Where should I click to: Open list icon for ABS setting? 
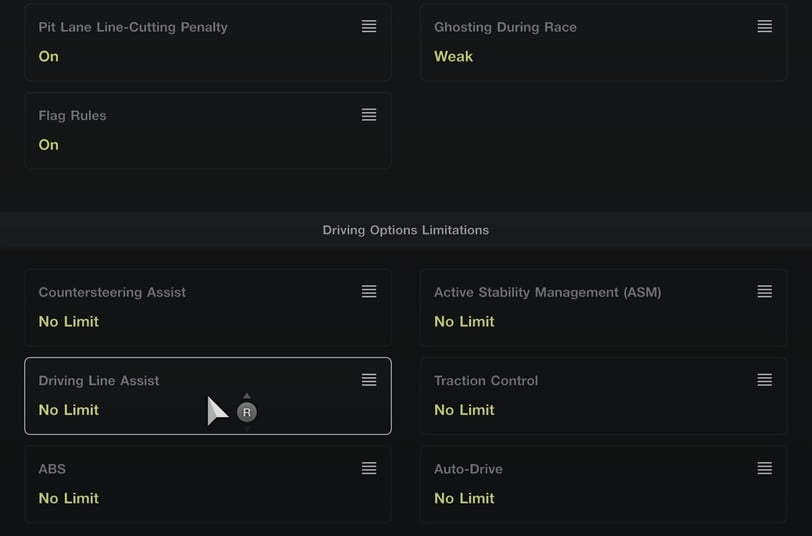point(369,469)
